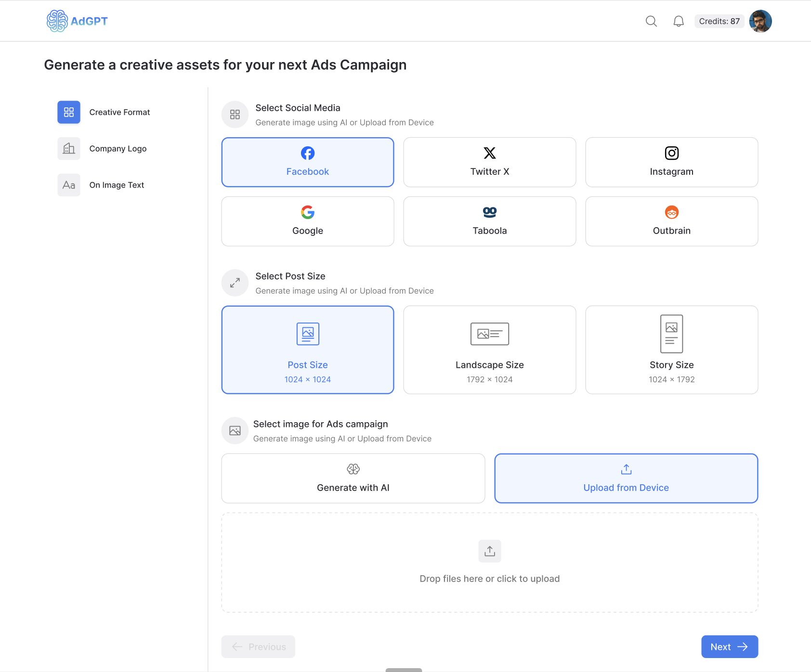Go to the Creative Format step
The width and height of the screenshot is (811, 672).
click(x=104, y=112)
